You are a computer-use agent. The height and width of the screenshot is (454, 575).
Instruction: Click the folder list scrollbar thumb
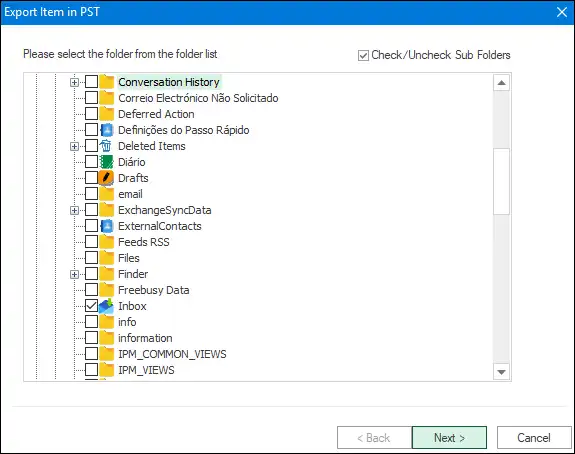pyautogui.click(x=501, y=181)
